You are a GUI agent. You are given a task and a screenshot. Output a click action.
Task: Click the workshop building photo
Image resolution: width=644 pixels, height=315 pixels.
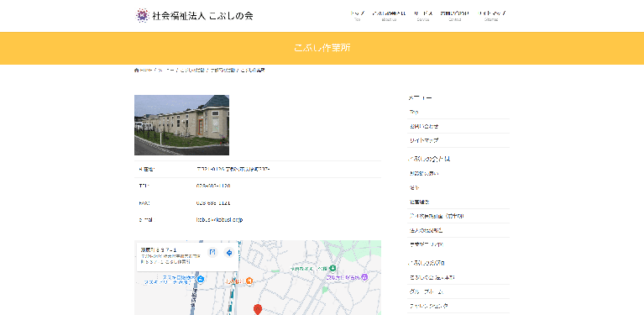[x=181, y=125]
